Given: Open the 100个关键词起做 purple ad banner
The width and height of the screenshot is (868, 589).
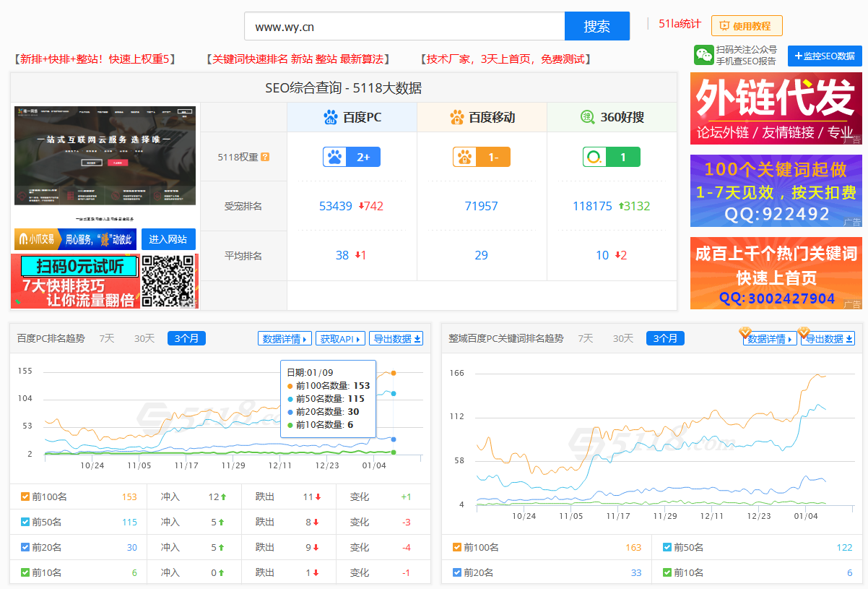Looking at the screenshot, I should (x=776, y=191).
